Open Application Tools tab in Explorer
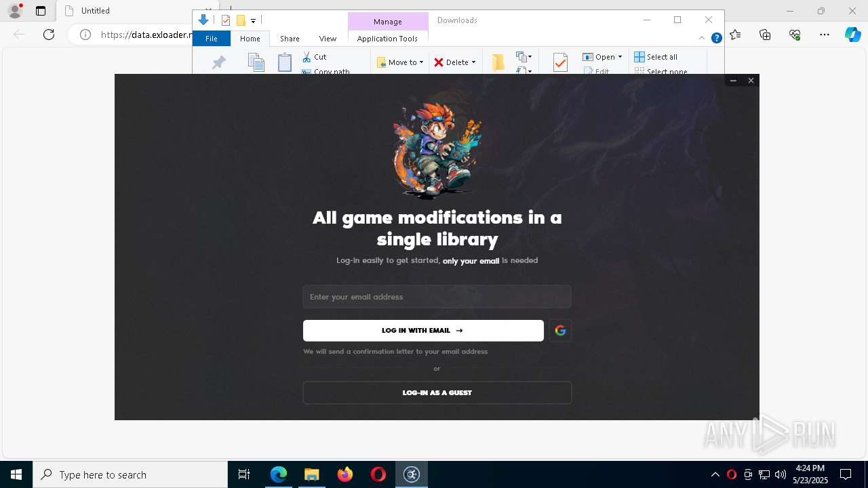Viewport: 868px width, 488px height. (387, 39)
